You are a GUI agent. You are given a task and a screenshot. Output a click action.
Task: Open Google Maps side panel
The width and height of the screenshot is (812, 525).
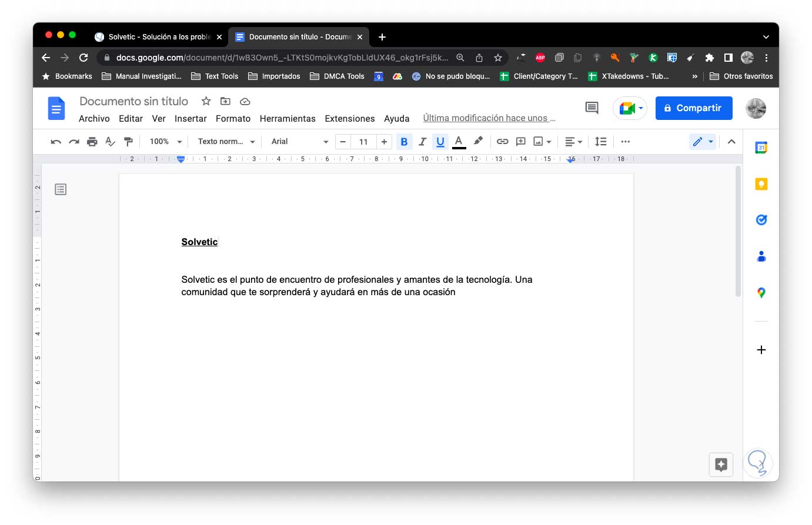coord(761,293)
